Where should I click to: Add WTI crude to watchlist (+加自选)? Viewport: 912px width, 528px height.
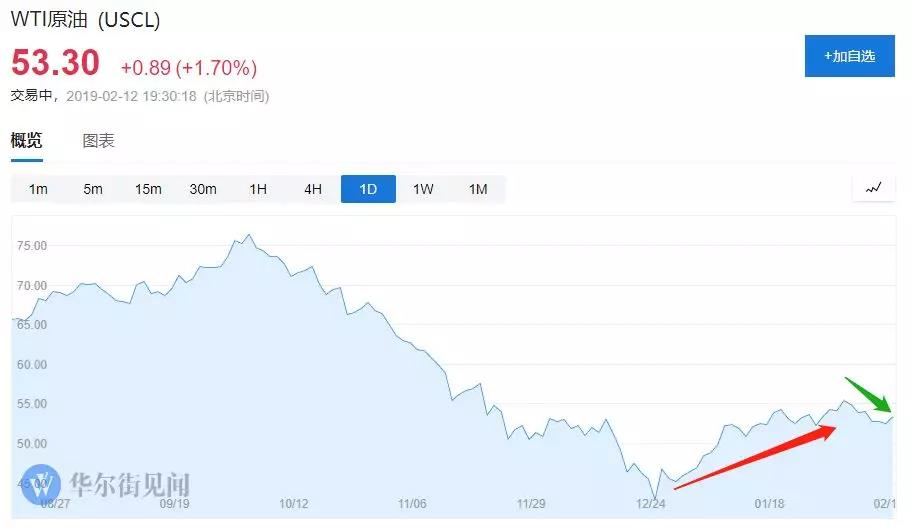(x=849, y=56)
